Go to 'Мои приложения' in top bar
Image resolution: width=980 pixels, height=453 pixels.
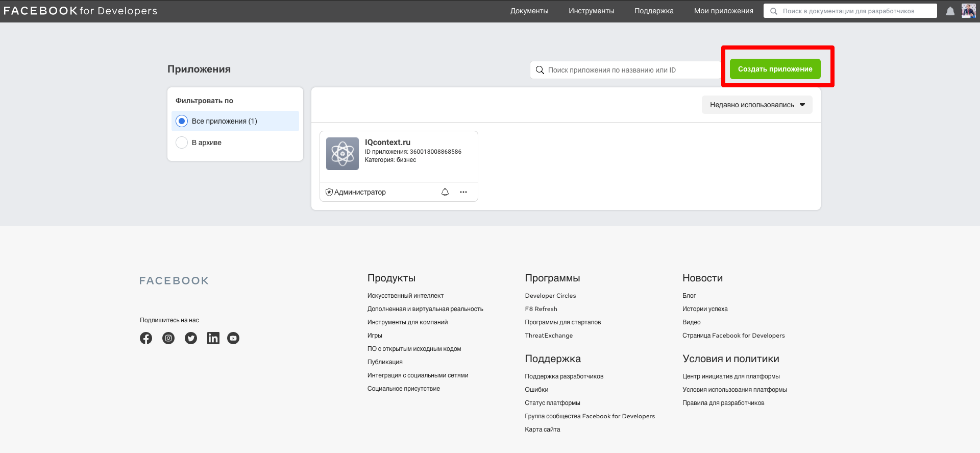point(723,11)
